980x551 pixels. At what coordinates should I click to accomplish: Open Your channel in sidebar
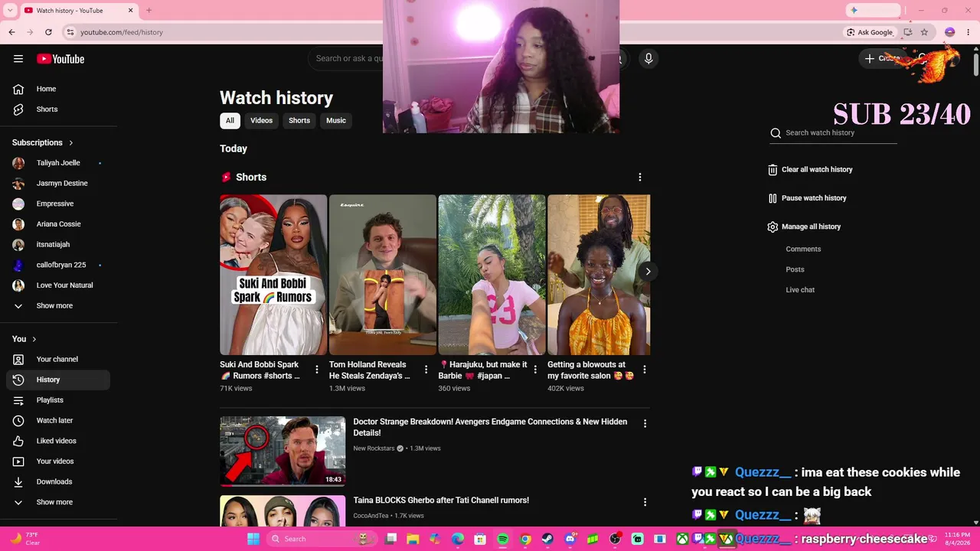[58, 360]
